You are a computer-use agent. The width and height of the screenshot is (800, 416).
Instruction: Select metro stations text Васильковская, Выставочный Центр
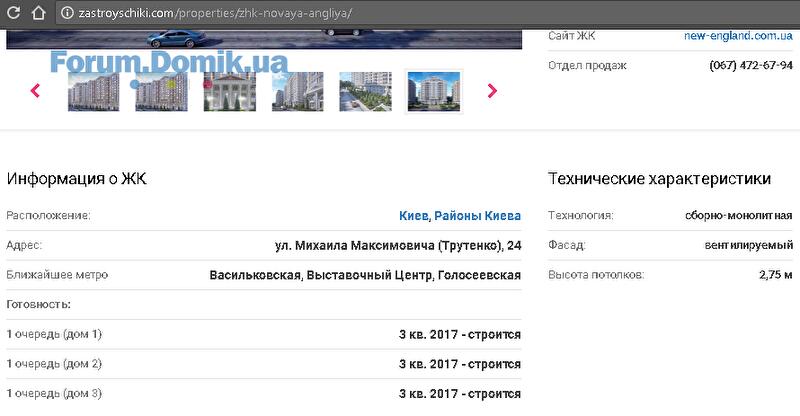(321, 275)
